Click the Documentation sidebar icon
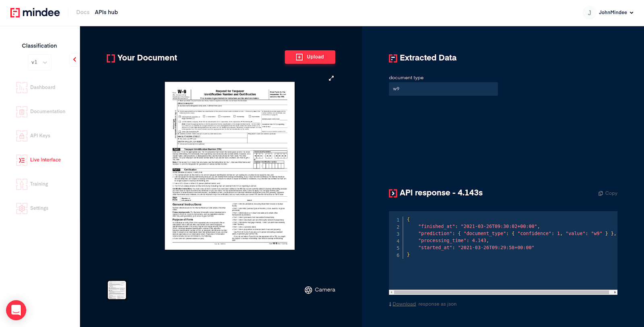Image resolution: width=644 pixels, height=327 pixels. tap(22, 111)
